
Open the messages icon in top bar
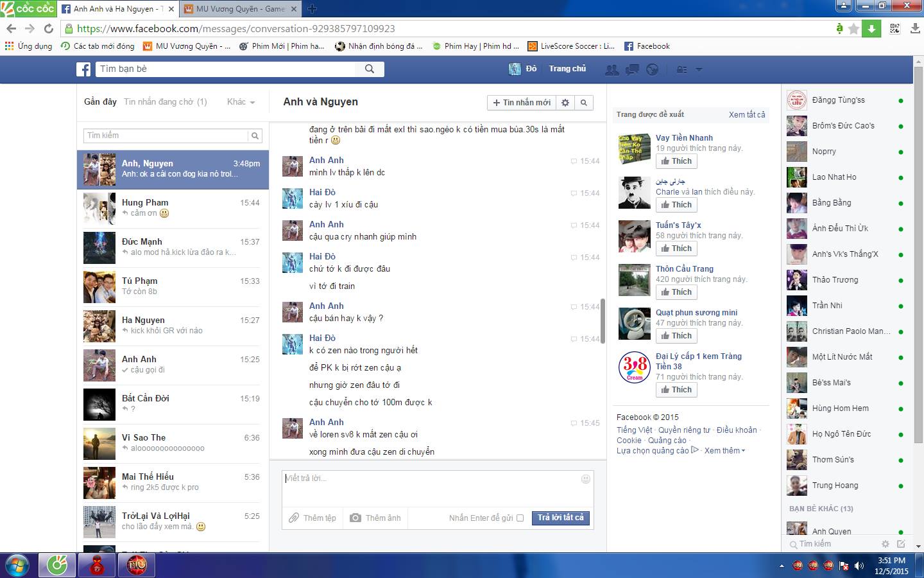632,69
